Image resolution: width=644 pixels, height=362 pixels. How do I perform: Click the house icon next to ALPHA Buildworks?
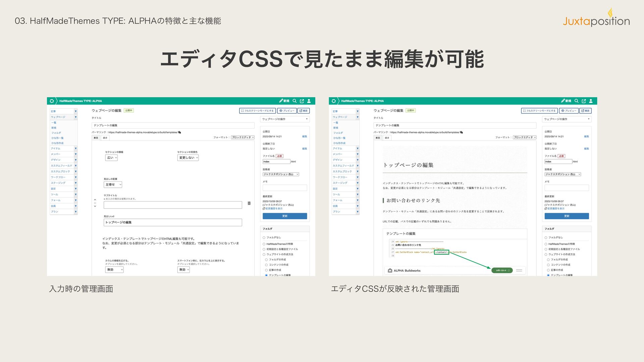[390, 270]
